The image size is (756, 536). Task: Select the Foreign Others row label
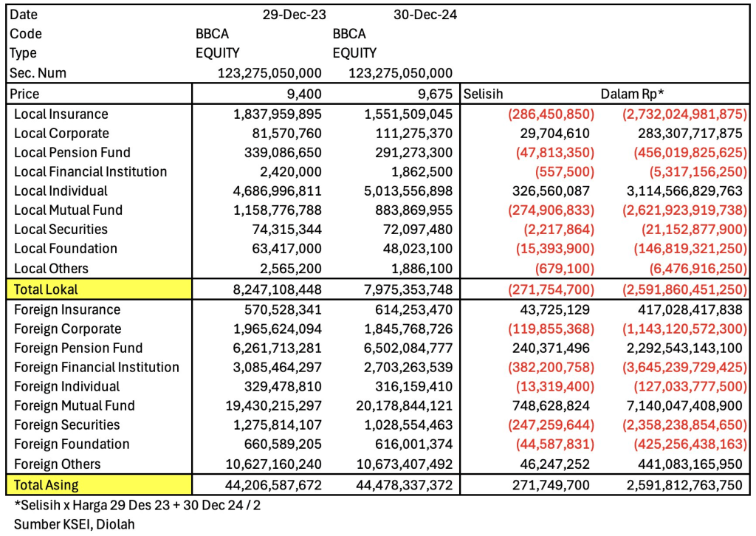tap(57, 464)
